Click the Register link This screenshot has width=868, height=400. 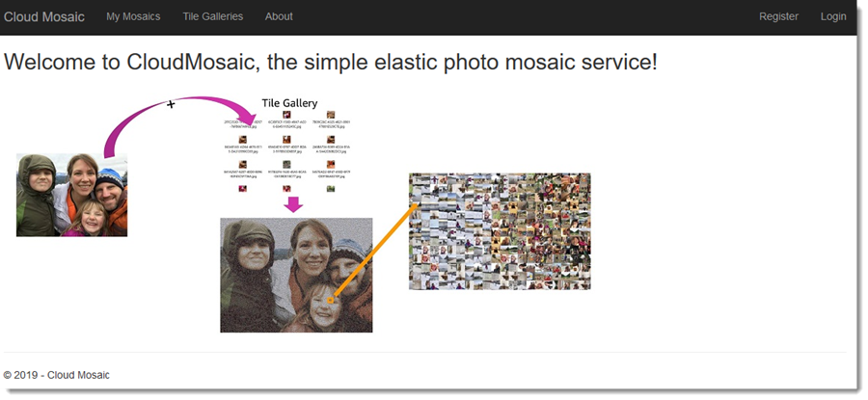(x=779, y=16)
